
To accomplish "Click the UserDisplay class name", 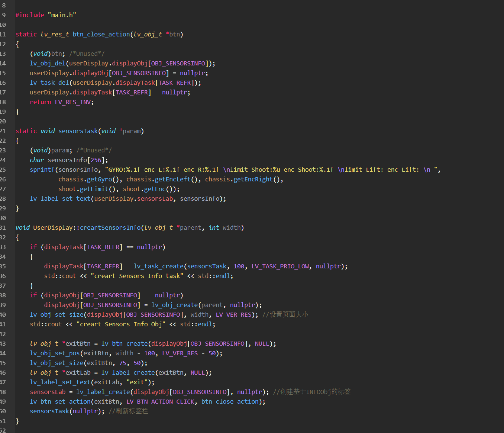I will point(53,227).
